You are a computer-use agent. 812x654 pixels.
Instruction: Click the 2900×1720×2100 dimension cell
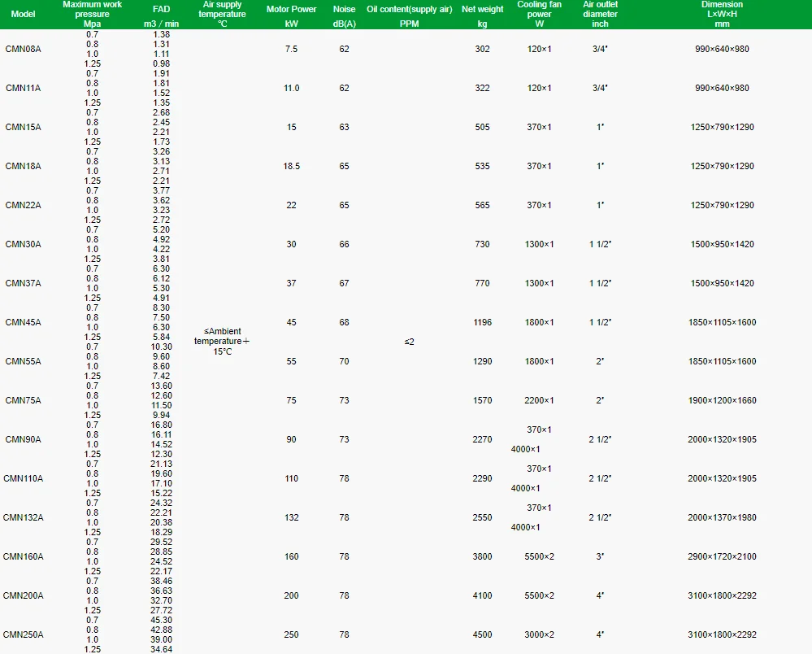722,556
